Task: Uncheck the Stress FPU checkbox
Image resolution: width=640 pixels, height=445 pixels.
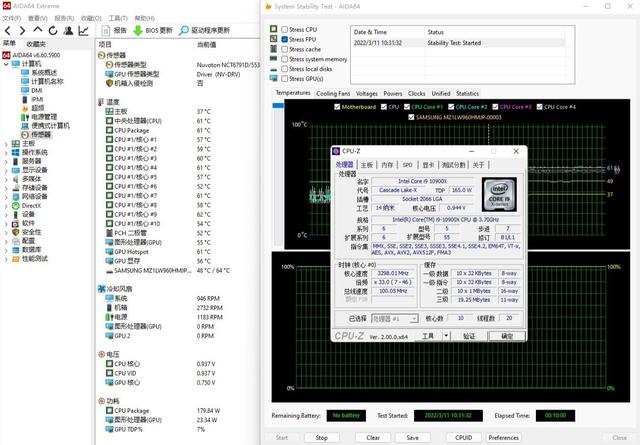Action: [x=284, y=40]
